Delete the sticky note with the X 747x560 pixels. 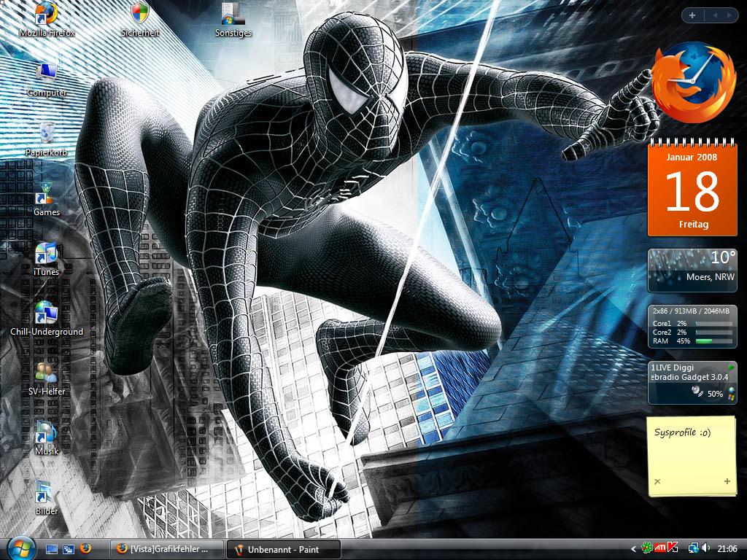pyautogui.click(x=657, y=481)
